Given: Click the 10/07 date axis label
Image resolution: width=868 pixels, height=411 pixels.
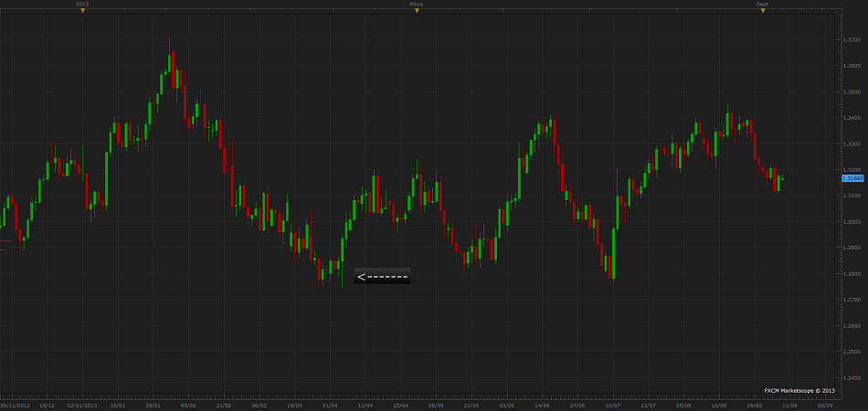Looking at the screenshot, I should coord(613,405).
